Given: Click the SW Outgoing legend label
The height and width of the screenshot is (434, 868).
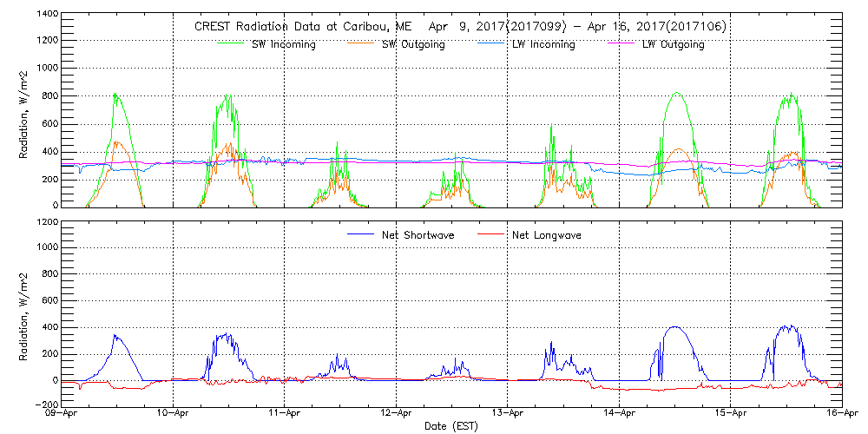Looking at the screenshot, I should pos(413,45).
